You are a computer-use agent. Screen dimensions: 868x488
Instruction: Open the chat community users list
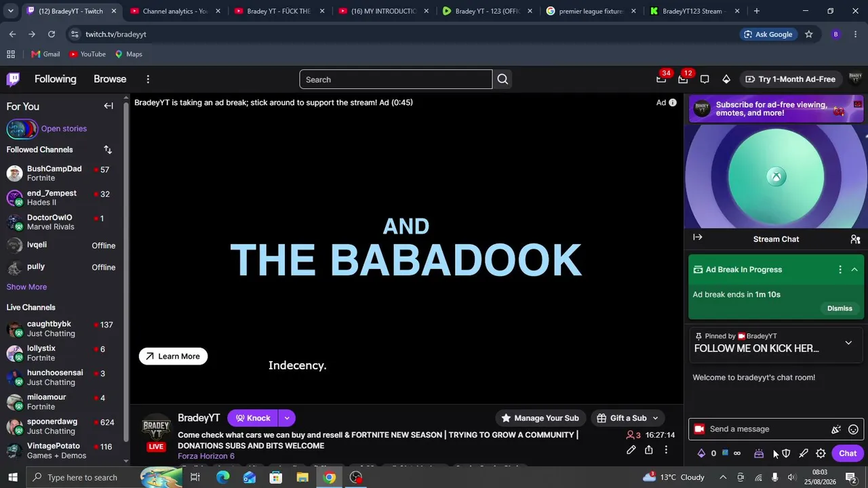[855, 239]
